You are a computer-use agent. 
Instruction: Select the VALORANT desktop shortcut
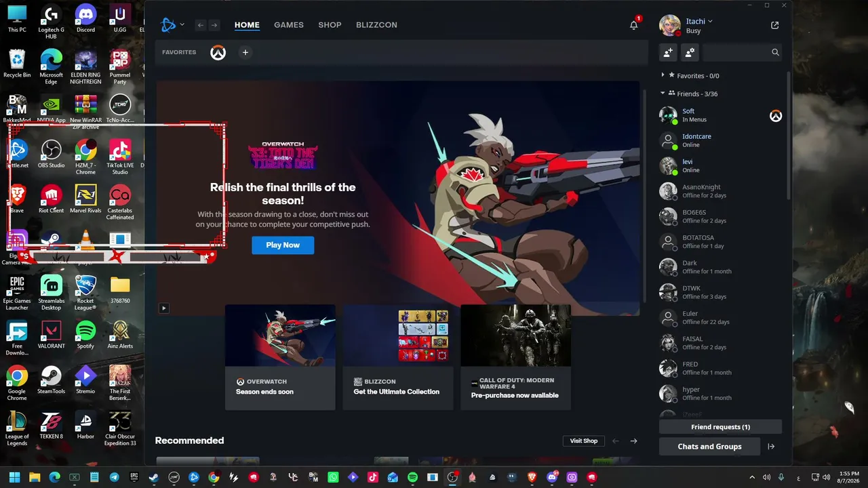click(52, 335)
